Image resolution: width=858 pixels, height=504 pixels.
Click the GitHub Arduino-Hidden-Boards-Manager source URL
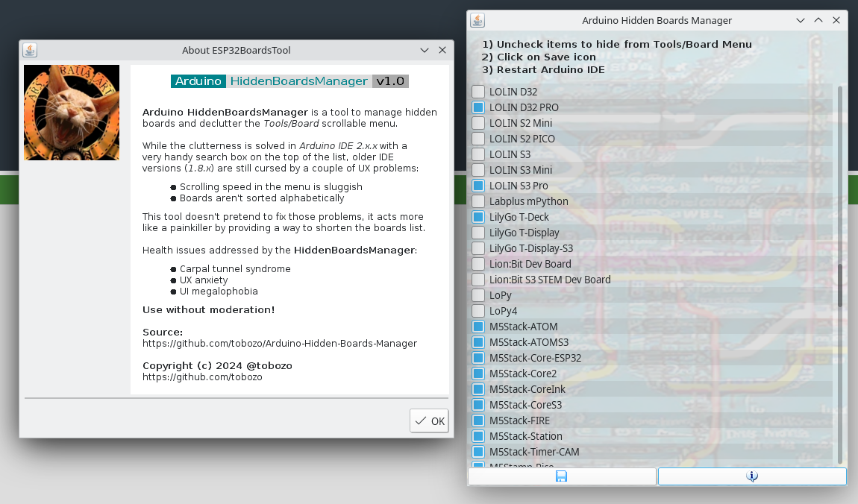click(x=280, y=343)
